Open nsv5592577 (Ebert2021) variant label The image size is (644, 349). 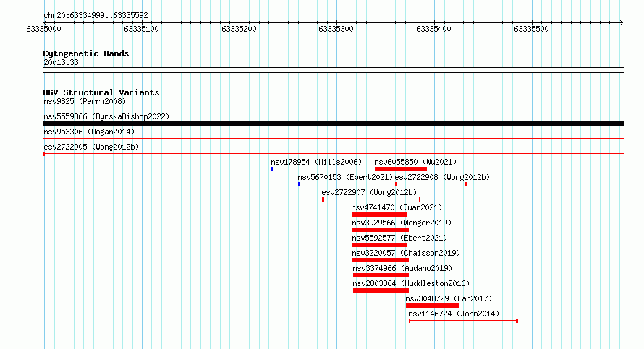(399, 238)
